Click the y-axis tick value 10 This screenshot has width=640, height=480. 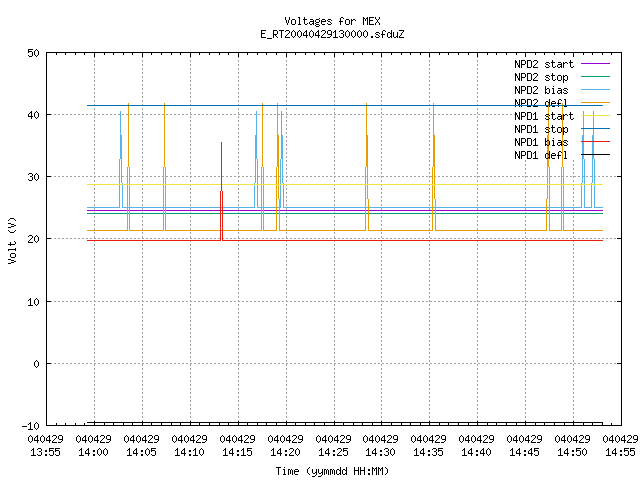pyautogui.click(x=33, y=302)
